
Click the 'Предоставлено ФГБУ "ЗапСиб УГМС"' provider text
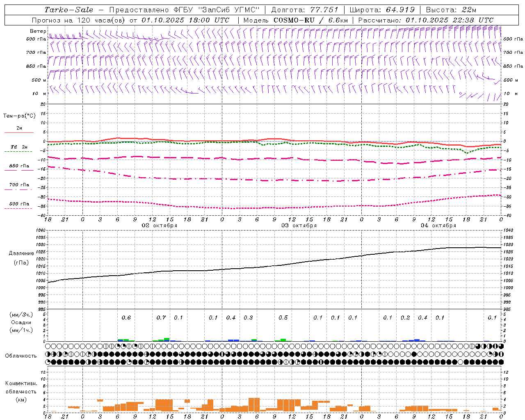coord(185,10)
